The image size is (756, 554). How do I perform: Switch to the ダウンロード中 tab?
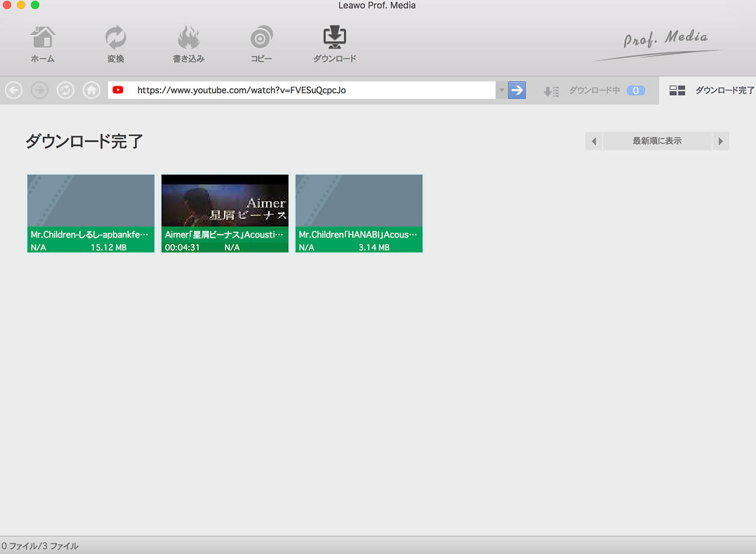594,91
